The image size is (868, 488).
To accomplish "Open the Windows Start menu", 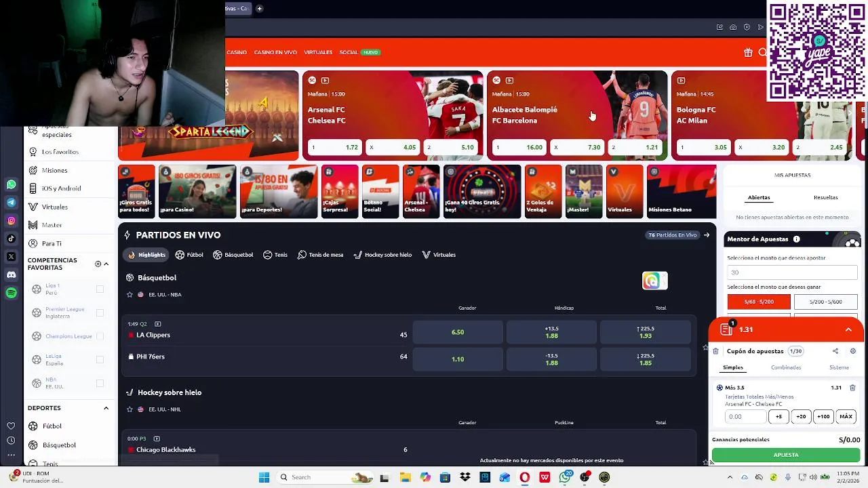I will click(264, 477).
